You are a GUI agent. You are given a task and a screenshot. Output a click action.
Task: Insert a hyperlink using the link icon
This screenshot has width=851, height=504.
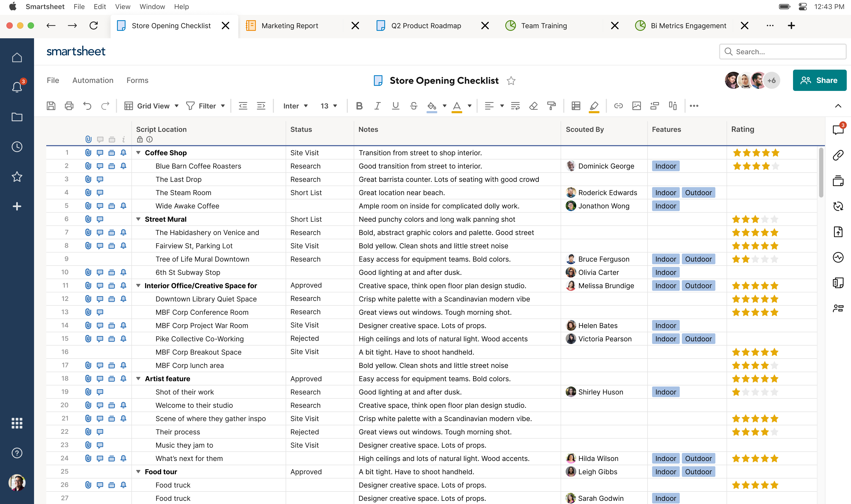(x=618, y=106)
